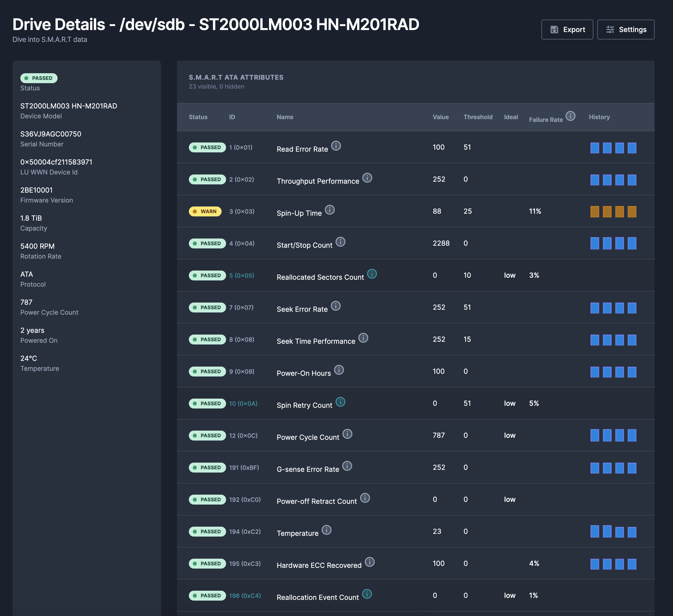673x616 pixels.
Task: Click the WARN status badge
Action: [205, 211]
